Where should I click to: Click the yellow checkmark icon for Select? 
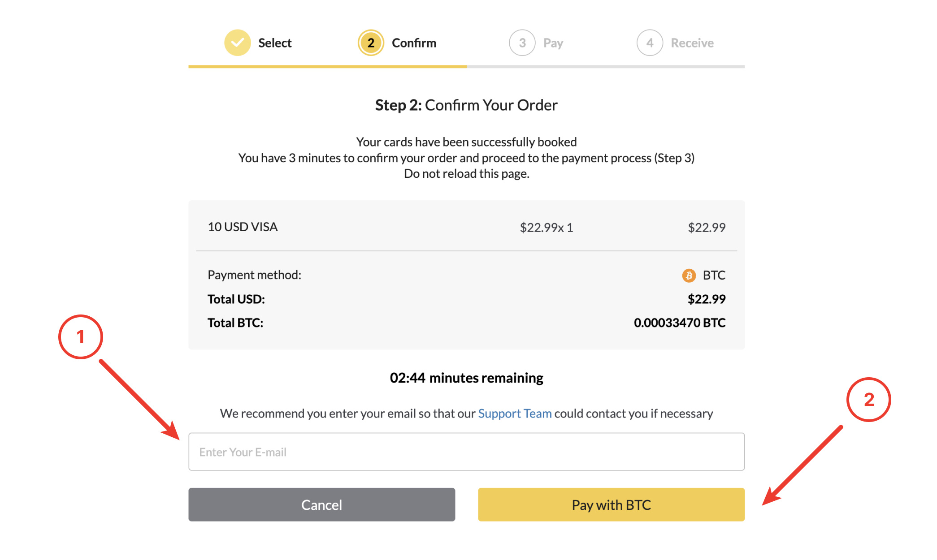pos(237,43)
